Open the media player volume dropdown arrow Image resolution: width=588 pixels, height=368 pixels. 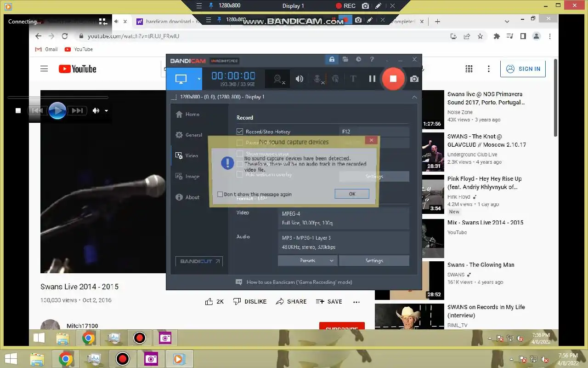point(106,110)
